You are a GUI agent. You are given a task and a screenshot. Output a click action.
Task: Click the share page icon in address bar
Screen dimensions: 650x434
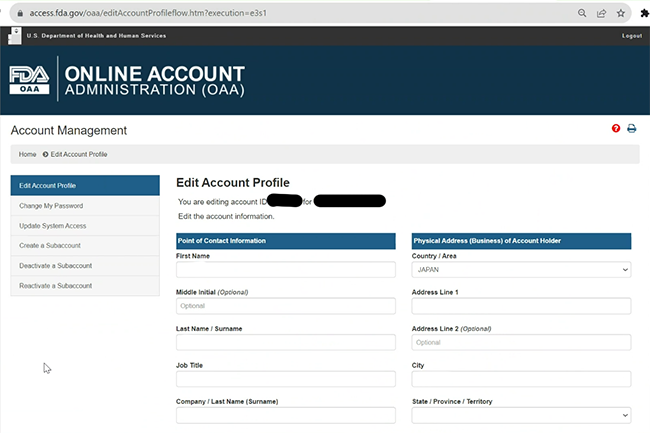pyautogui.click(x=601, y=13)
